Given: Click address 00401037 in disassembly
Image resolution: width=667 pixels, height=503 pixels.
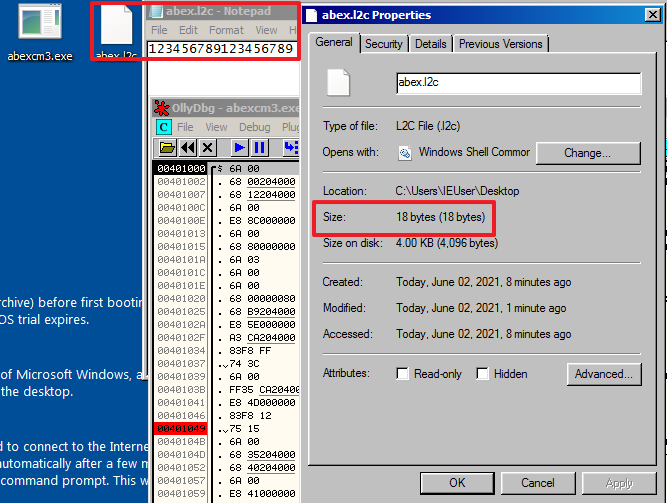Looking at the screenshot, I should tap(181, 363).
